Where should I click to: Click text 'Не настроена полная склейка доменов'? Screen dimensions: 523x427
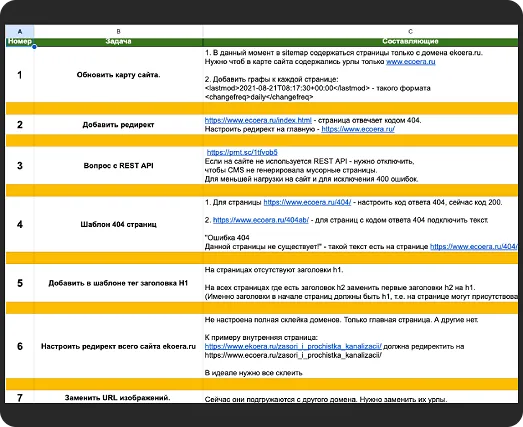coord(272,320)
